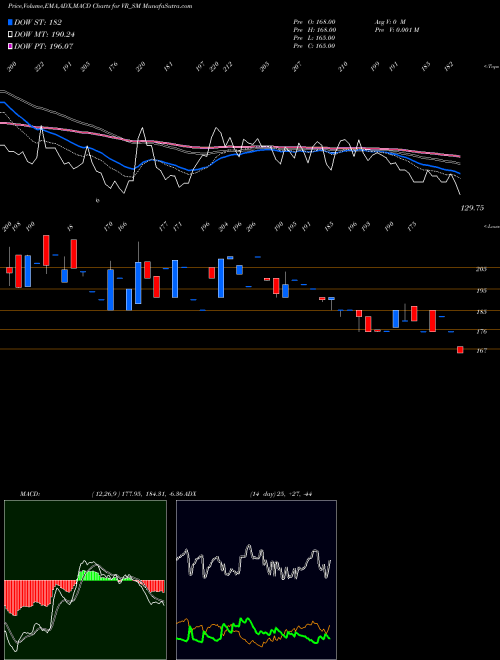This screenshot has height=660, width=500.
Task: Click the Avg V: 0 M value
Action: tap(390, 21)
